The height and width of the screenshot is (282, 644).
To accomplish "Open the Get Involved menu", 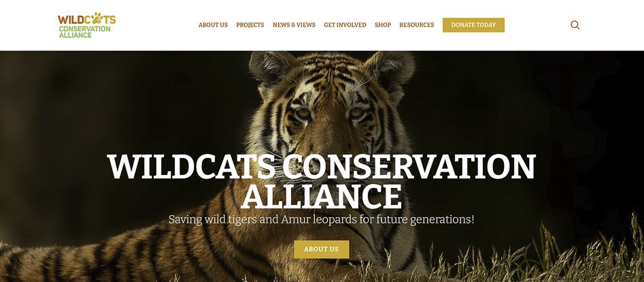I will click(x=345, y=25).
